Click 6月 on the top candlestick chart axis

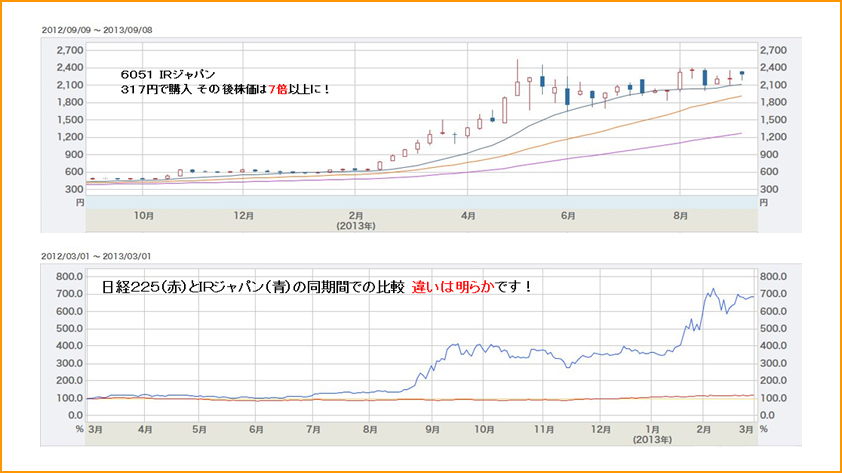tap(568, 215)
